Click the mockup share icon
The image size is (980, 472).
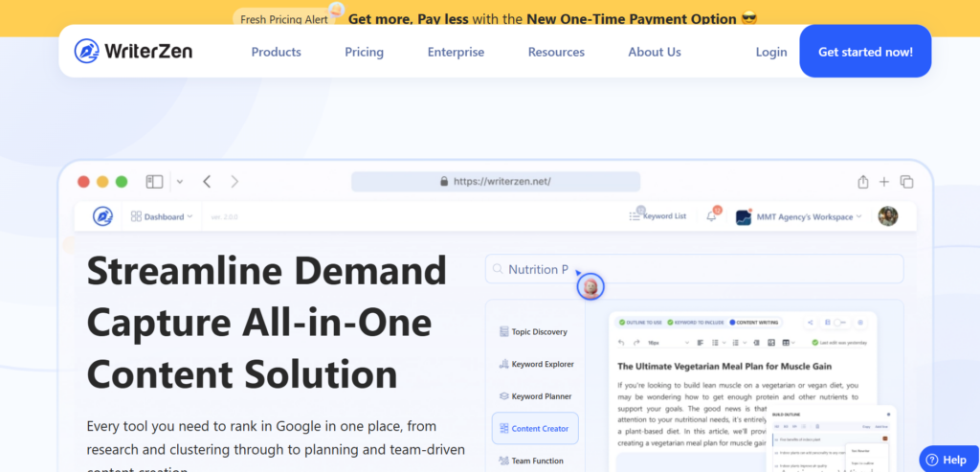coord(863,182)
